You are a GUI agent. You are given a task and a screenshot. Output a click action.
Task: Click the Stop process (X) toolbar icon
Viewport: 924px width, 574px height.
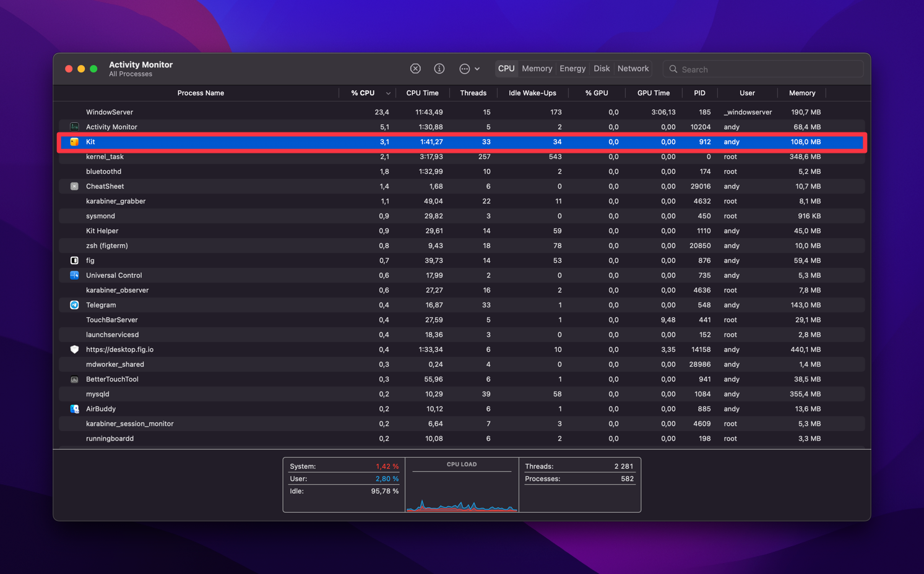click(x=415, y=69)
